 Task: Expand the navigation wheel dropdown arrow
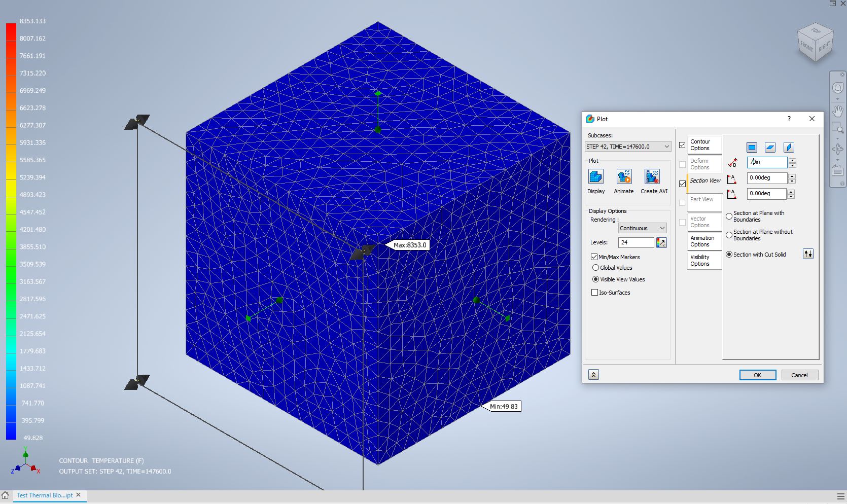click(837, 98)
